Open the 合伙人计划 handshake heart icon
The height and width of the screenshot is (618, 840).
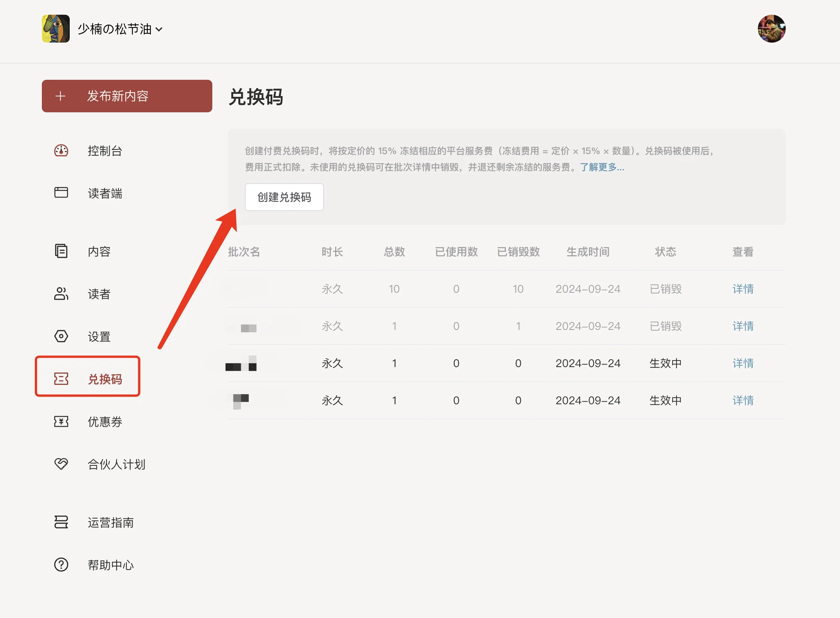pos(61,463)
